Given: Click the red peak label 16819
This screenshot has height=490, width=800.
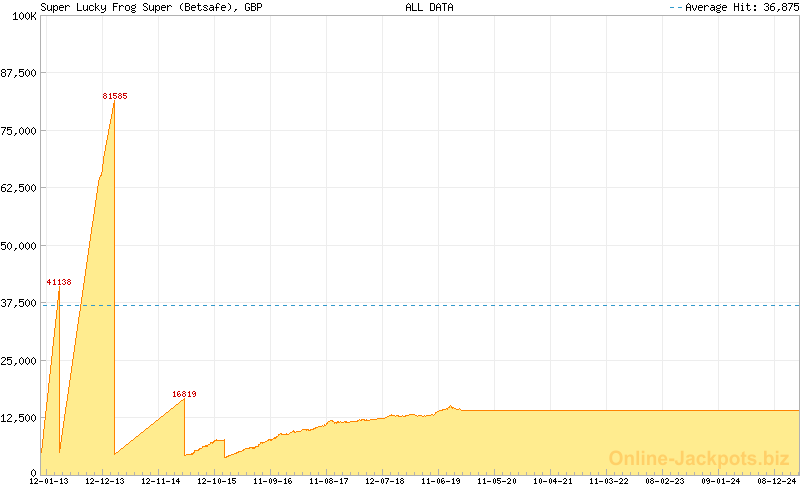Looking at the screenshot, I should 184,394.
